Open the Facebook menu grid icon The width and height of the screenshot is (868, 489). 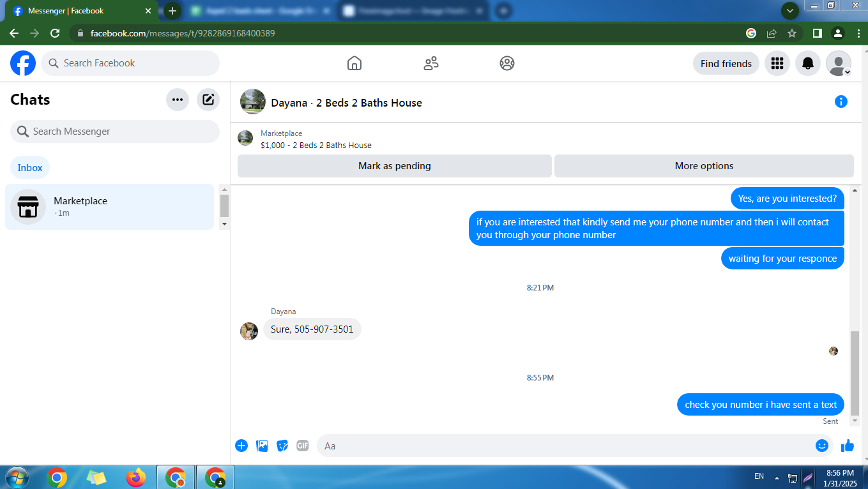777,63
